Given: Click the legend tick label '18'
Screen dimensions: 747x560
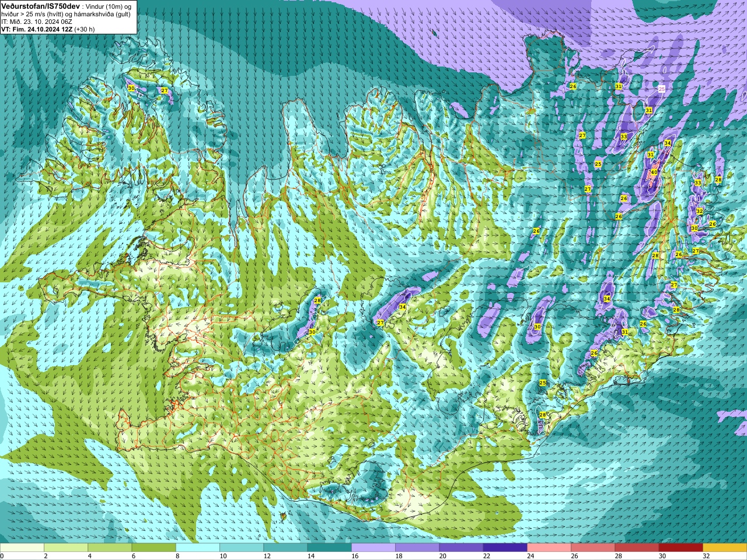Looking at the screenshot, I should 399,556.
